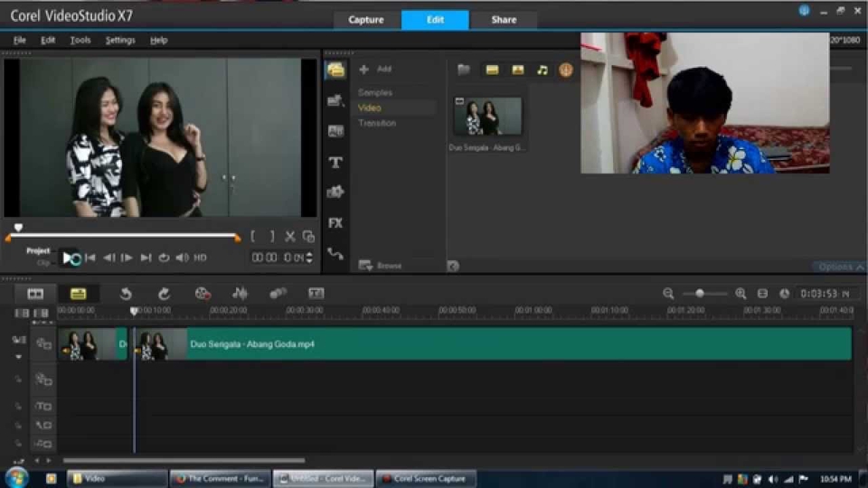Select Project playback mode

point(38,250)
